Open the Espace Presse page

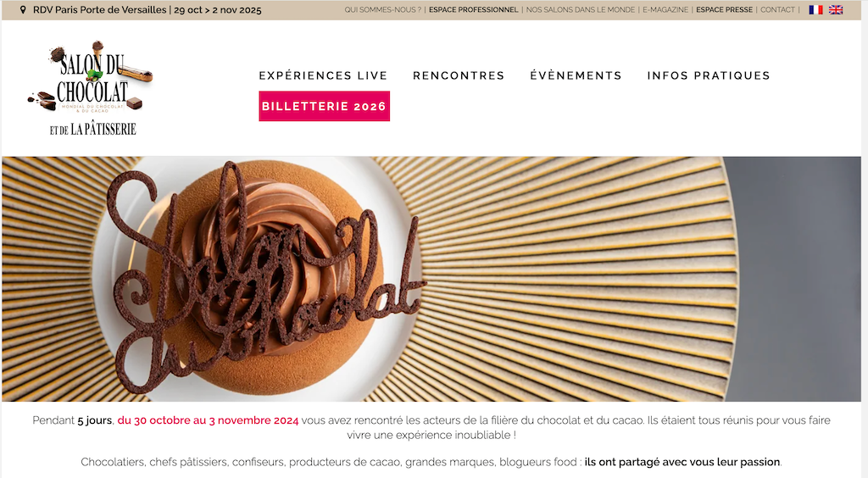[x=724, y=10]
